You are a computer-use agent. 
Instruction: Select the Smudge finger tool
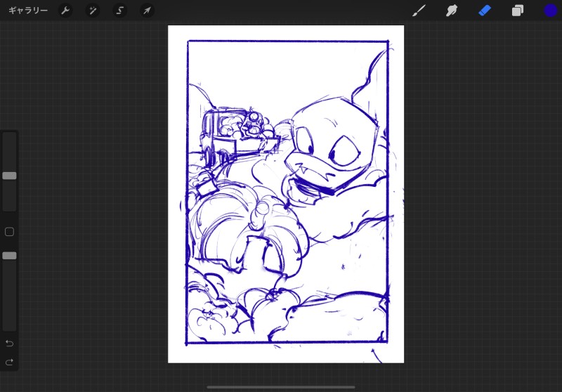tap(452, 11)
